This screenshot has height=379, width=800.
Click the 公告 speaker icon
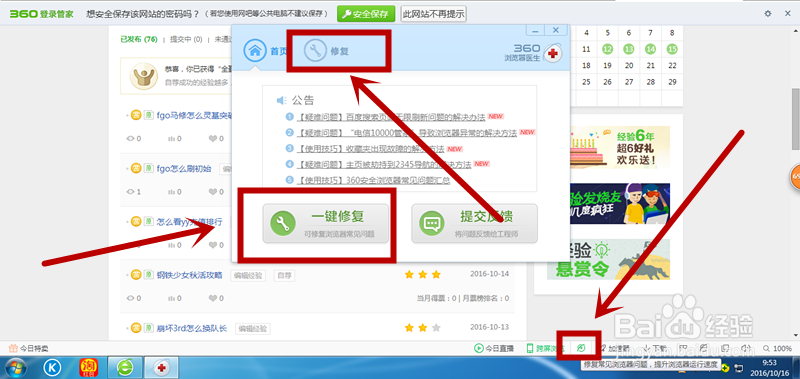(x=282, y=100)
